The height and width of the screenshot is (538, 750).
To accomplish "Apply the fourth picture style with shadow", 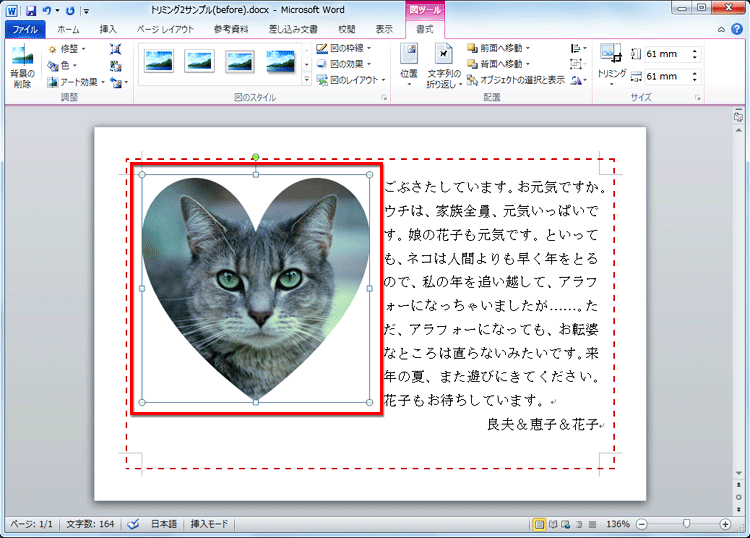I will click(x=280, y=61).
